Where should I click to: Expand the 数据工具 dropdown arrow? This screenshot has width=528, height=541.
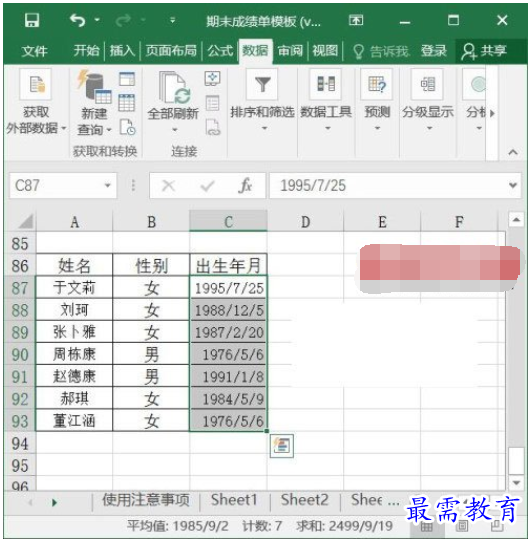coord(328,128)
